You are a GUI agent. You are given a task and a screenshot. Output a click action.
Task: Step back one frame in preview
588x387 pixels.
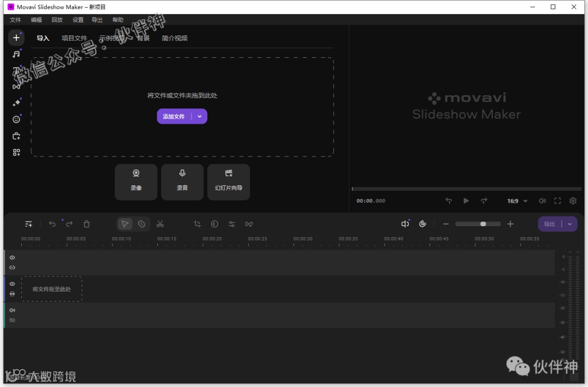[x=449, y=201]
